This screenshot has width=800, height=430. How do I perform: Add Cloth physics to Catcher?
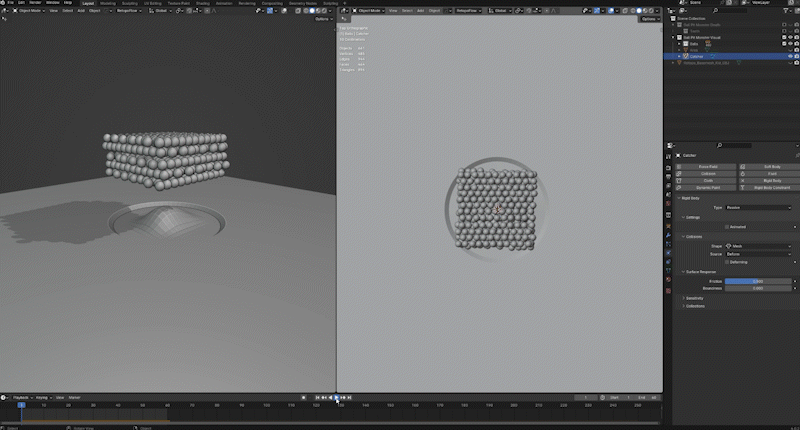(708, 180)
